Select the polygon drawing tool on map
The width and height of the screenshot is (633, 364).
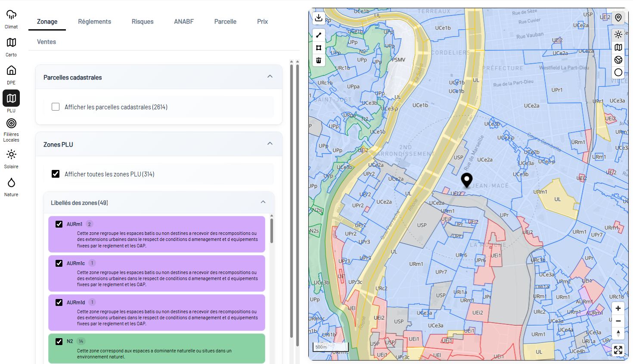pyautogui.click(x=319, y=48)
